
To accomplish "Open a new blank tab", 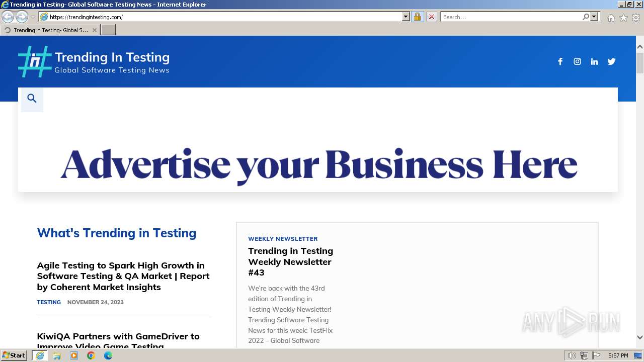I will click(x=108, y=30).
